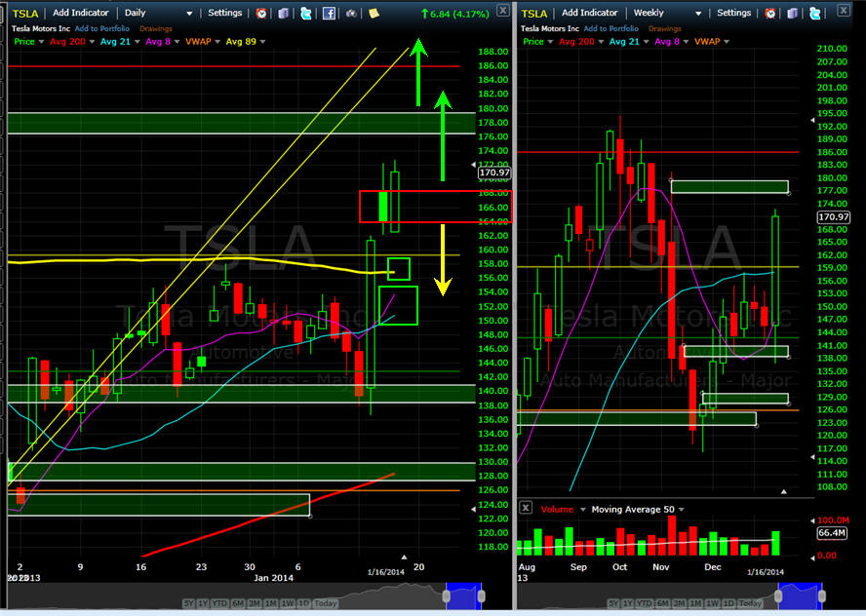866x616 pixels.
Task: Click right range handle in Weekly navigator
Action: pos(822,597)
